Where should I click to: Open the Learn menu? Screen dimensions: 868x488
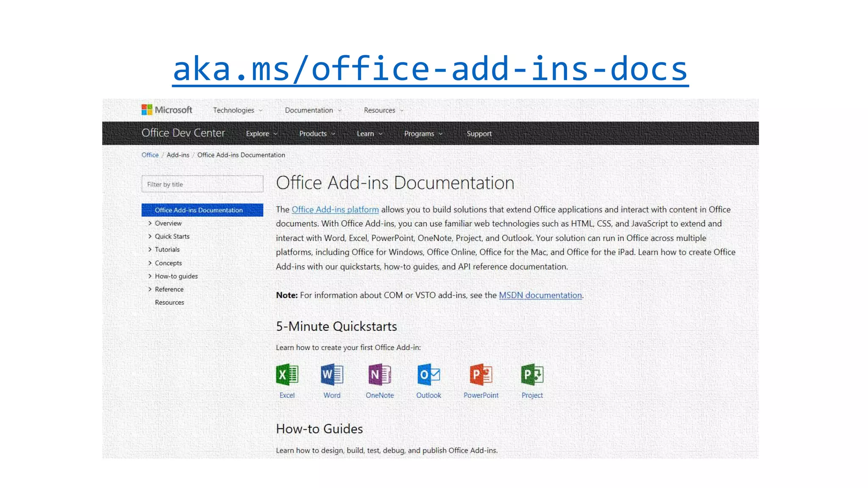tap(370, 133)
